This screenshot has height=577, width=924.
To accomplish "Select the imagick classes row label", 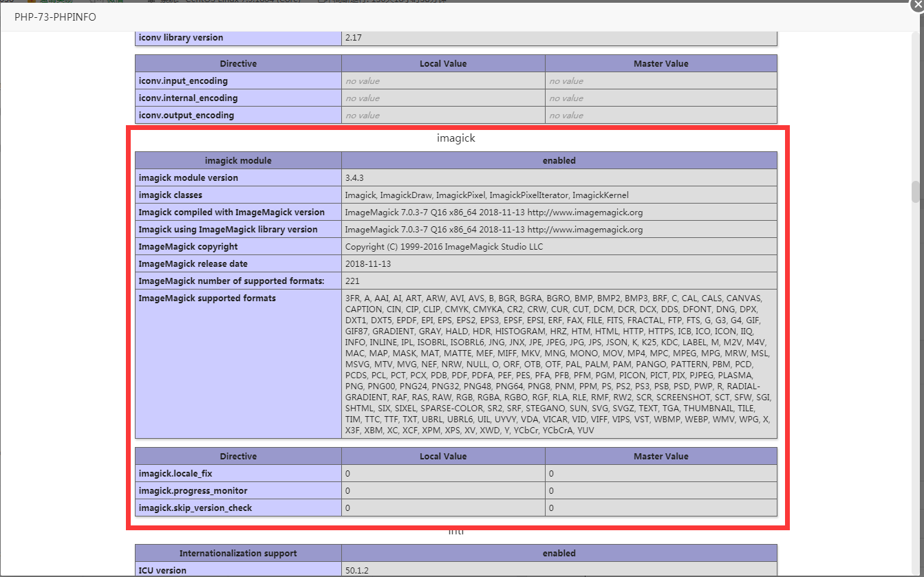I will (170, 195).
